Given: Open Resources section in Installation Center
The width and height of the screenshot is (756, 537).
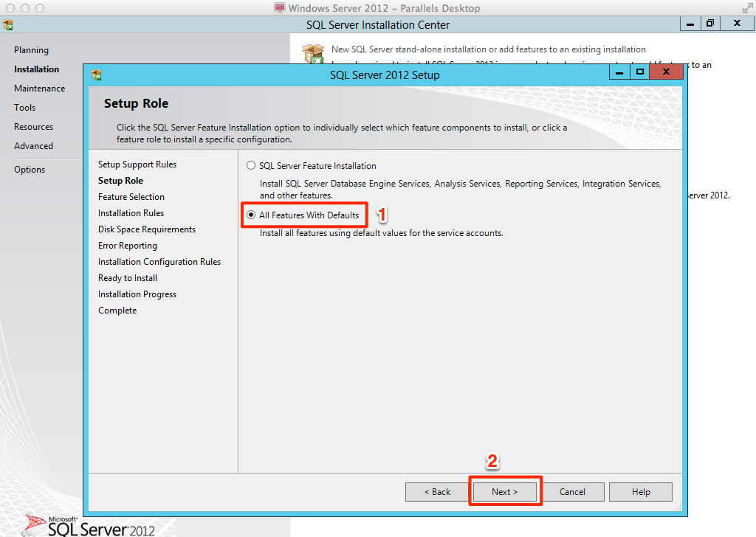Looking at the screenshot, I should click(33, 127).
